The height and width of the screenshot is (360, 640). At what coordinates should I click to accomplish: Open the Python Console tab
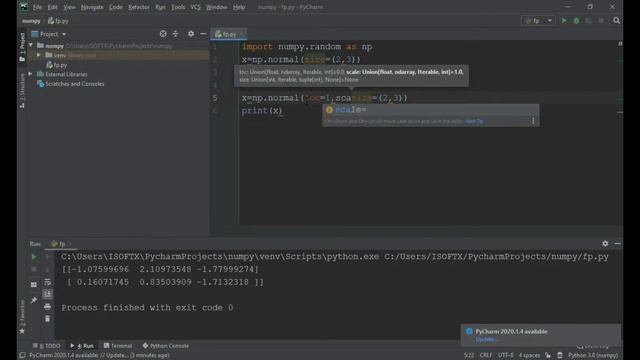point(165,346)
